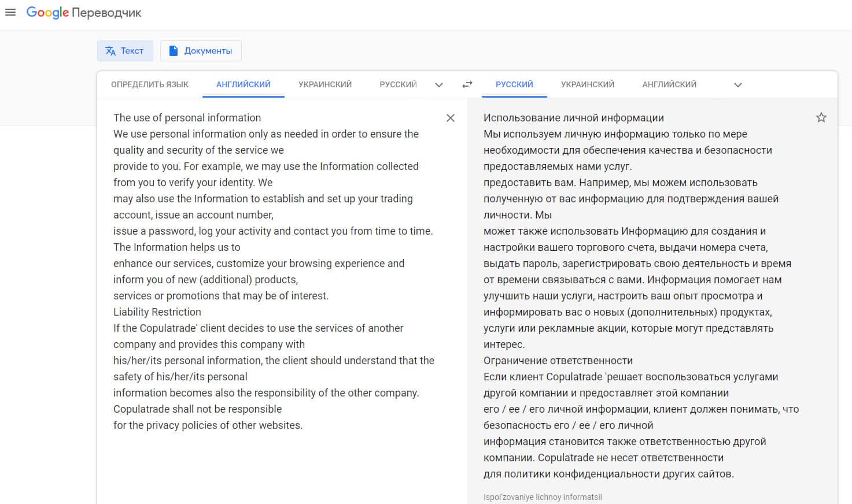This screenshot has width=852, height=504.
Task: Select Английский as source language
Action: coord(244,84)
